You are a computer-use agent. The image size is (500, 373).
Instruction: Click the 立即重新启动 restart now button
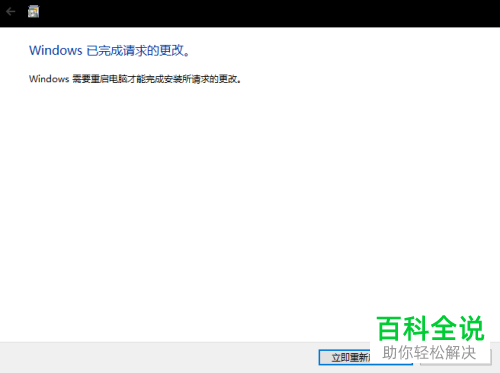[x=365, y=357]
